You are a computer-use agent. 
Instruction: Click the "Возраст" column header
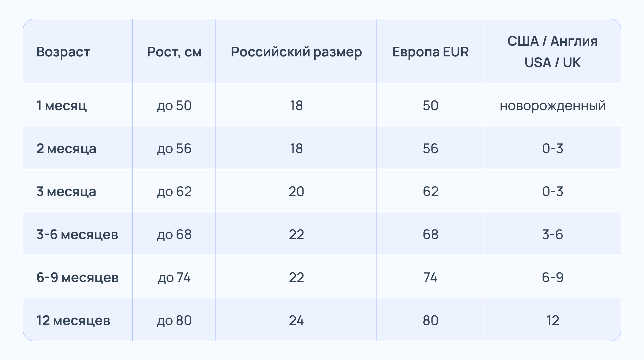63,52
